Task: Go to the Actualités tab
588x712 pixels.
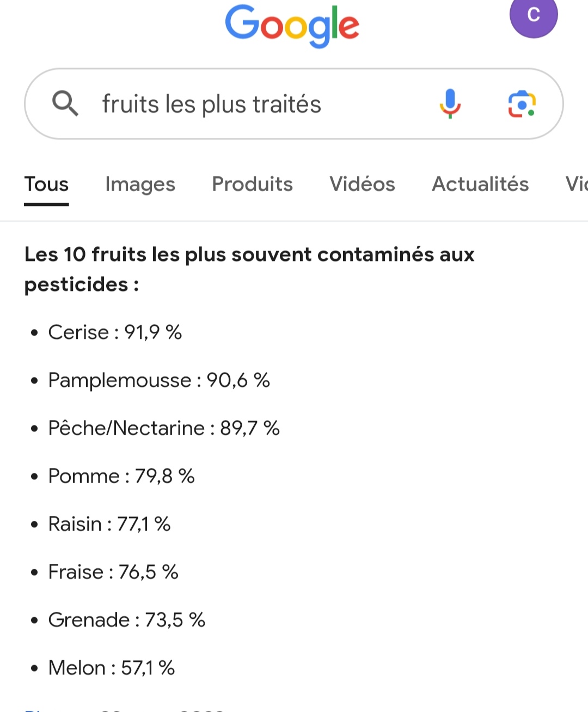Action: [480, 184]
